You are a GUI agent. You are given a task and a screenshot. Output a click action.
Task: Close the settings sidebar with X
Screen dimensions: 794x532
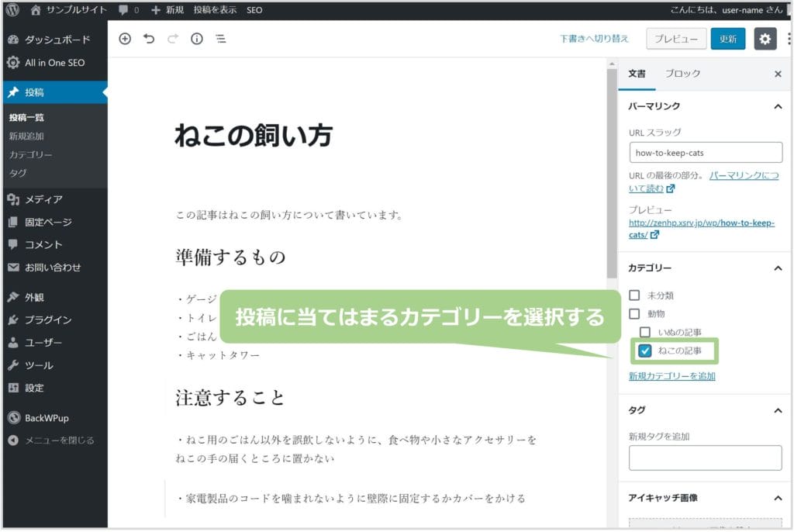coord(778,74)
